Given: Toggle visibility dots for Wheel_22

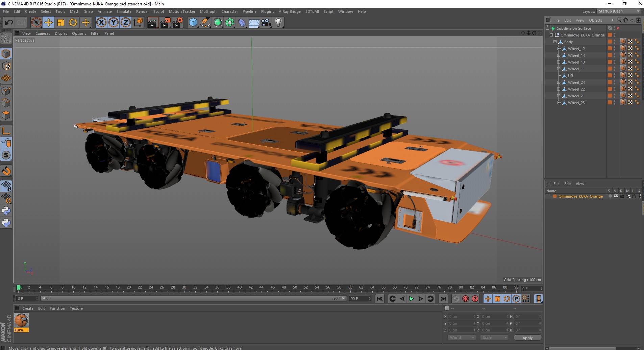Looking at the screenshot, I should pyautogui.click(x=615, y=89).
